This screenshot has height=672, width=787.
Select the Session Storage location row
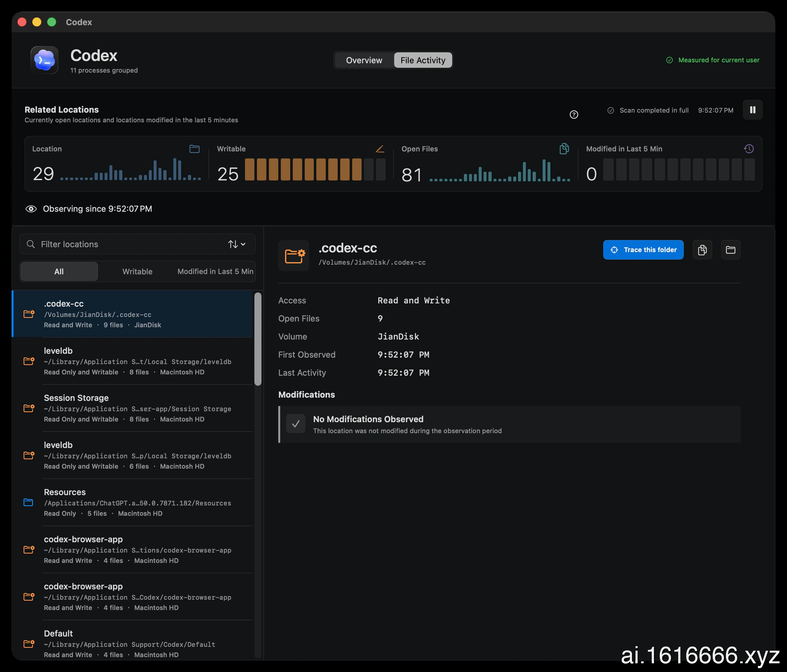[132, 408]
